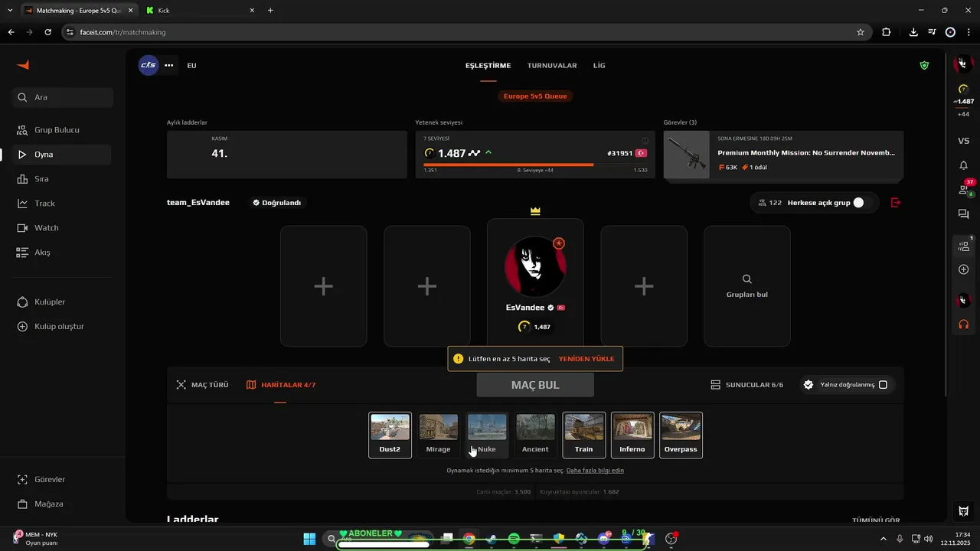
Task: Click the bottom-right panel toggle icon
Action: tap(964, 511)
